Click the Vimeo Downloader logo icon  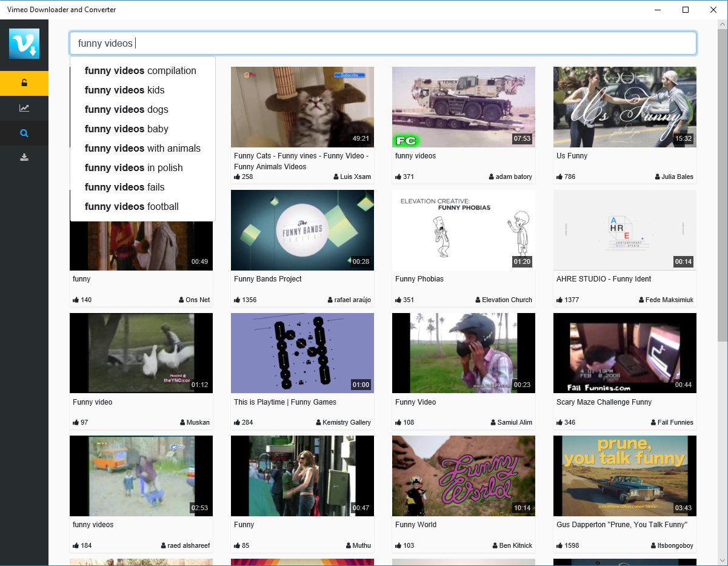[24, 44]
